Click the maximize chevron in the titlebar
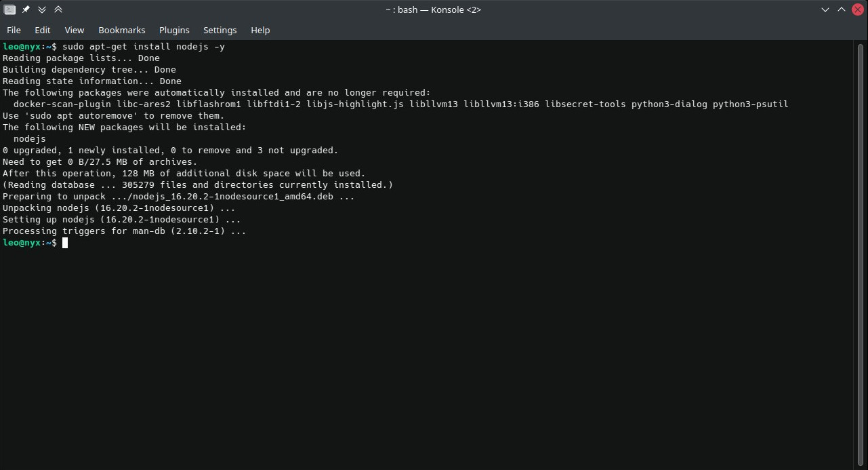This screenshot has width=868, height=470. pos(841,9)
